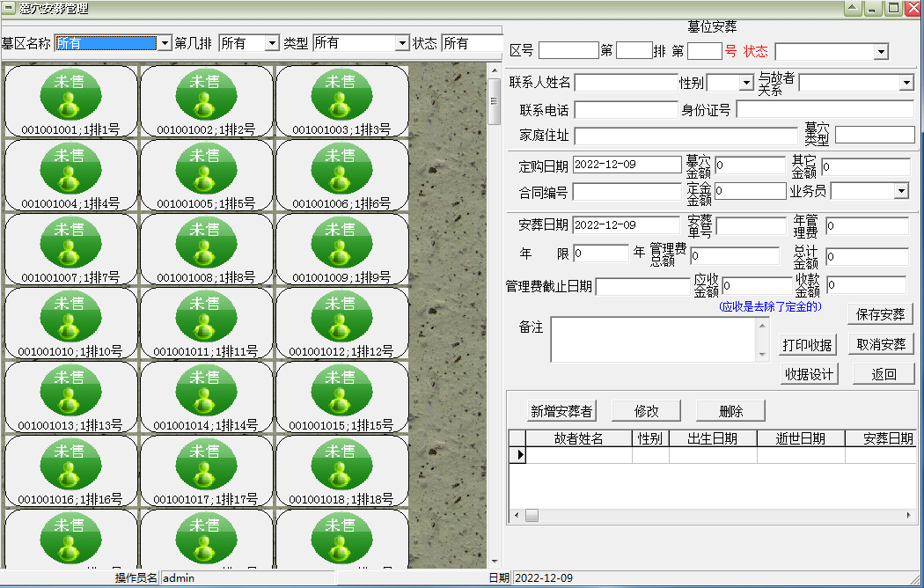Click the deceased table horizontal scrollbar right arrow

click(908, 516)
